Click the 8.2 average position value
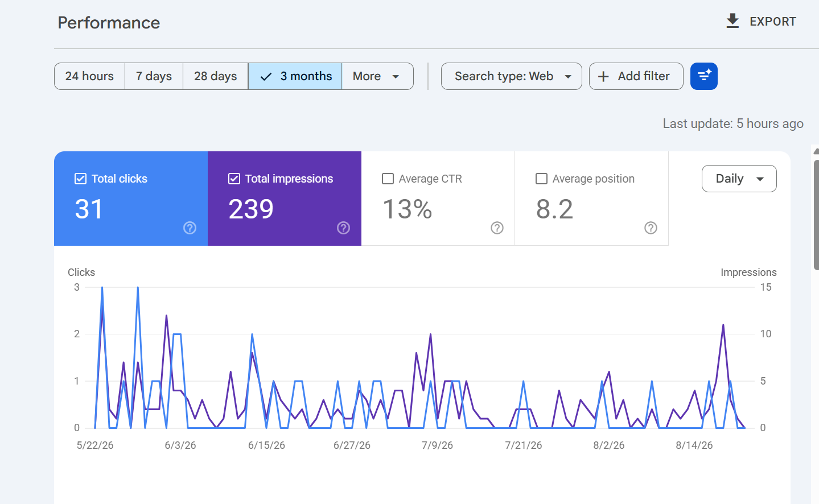The width and height of the screenshot is (819, 504). tap(554, 209)
